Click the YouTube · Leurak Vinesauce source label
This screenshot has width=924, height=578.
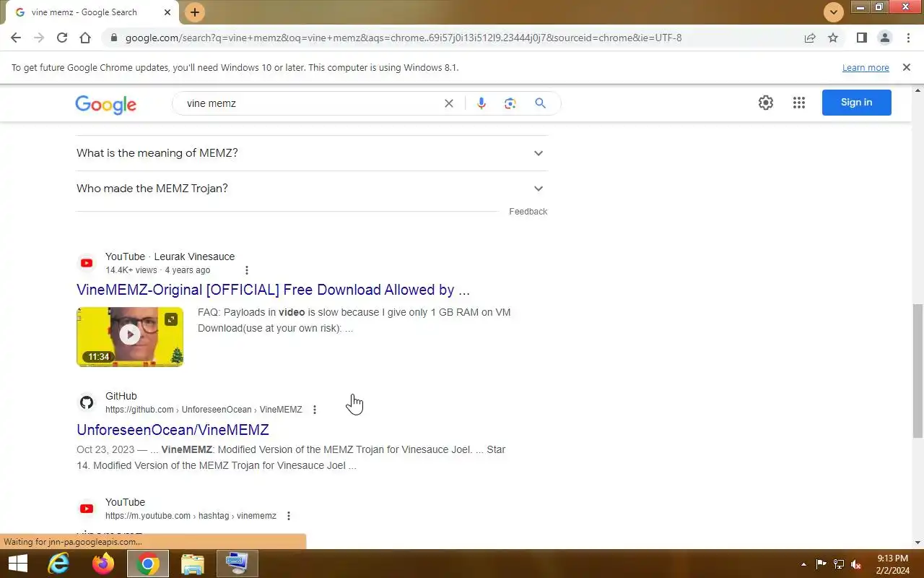[x=170, y=256]
